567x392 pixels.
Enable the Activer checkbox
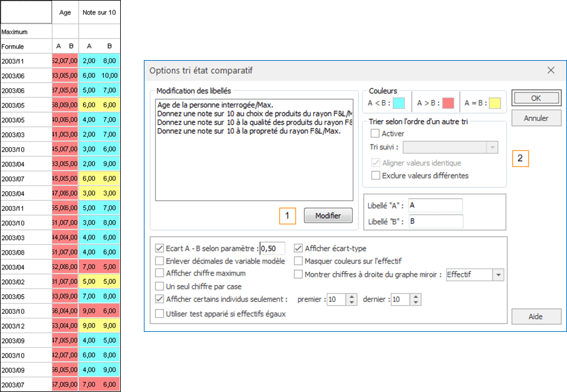pos(375,134)
